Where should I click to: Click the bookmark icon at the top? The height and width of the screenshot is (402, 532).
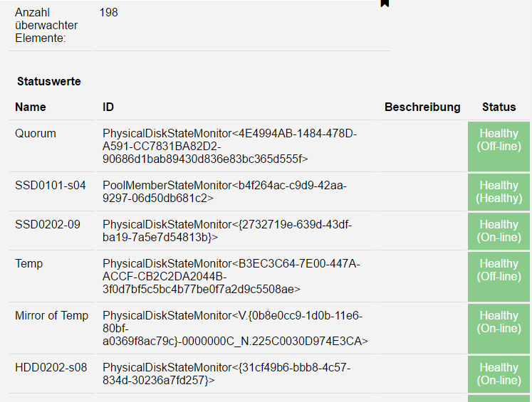385,3
